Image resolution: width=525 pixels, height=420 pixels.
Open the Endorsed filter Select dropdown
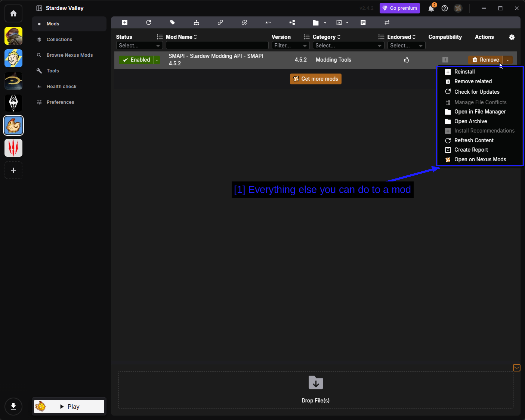coord(406,46)
